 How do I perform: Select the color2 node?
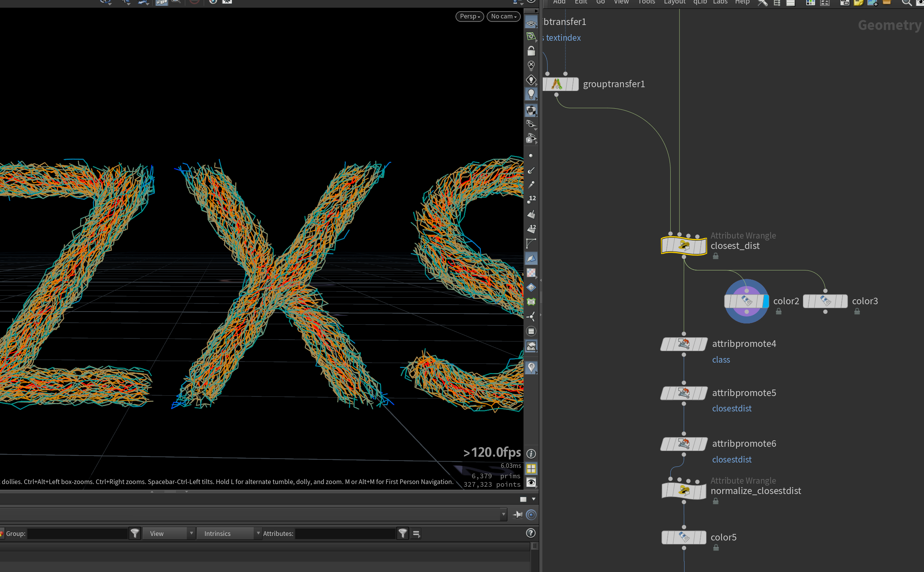point(746,301)
